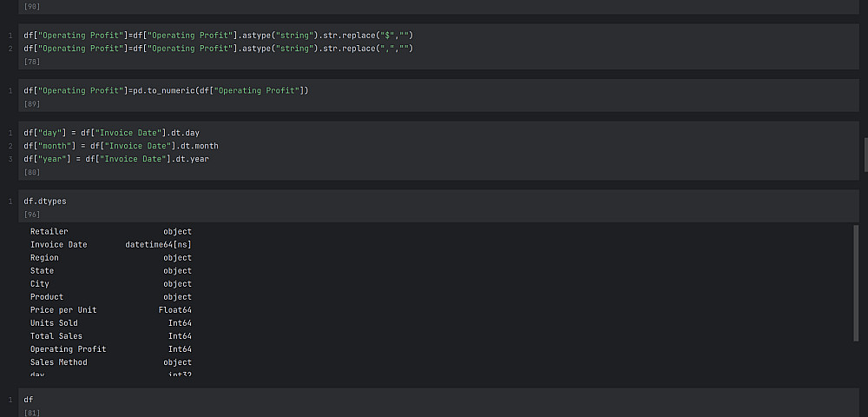The height and width of the screenshot is (417, 868).
Task: Click 'Product' in the dtypes output
Action: pyautogui.click(x=47, y=297)
